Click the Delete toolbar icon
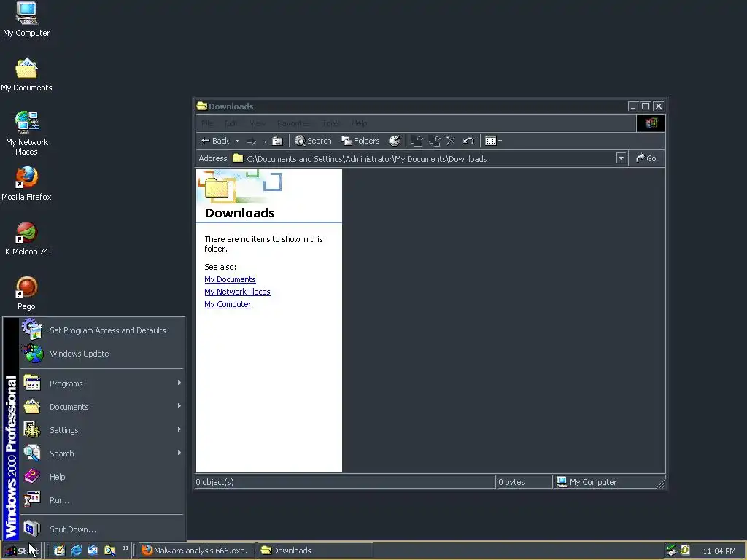 click(x=451, y=141)
